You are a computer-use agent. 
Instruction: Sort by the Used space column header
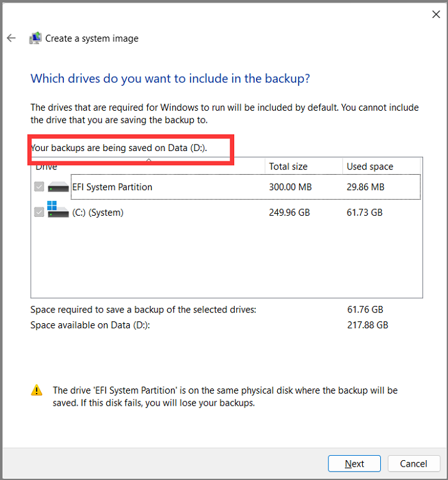point(370,166)
